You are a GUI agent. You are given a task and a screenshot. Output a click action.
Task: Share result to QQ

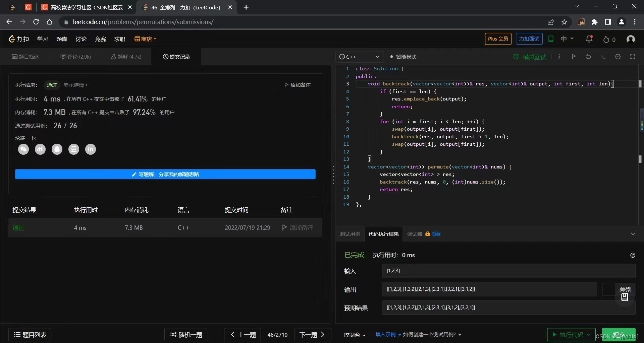(x=57, y=149)
